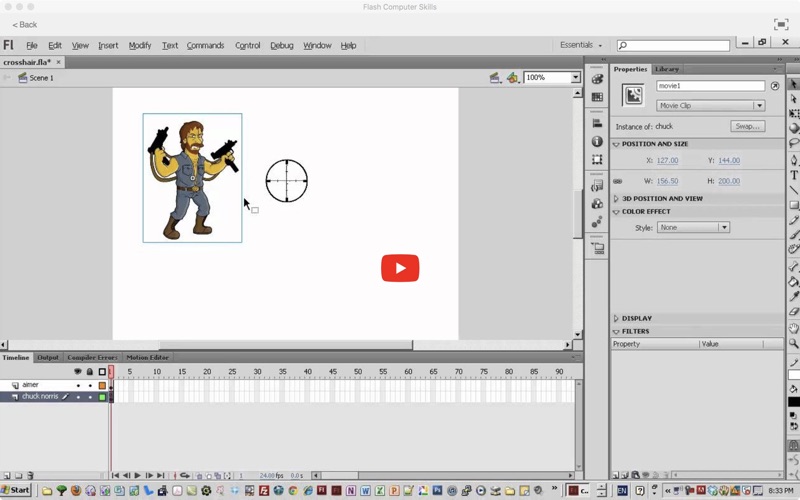
Task: Toggle lock dot of chuck norris layer
Action: [90, 397]
